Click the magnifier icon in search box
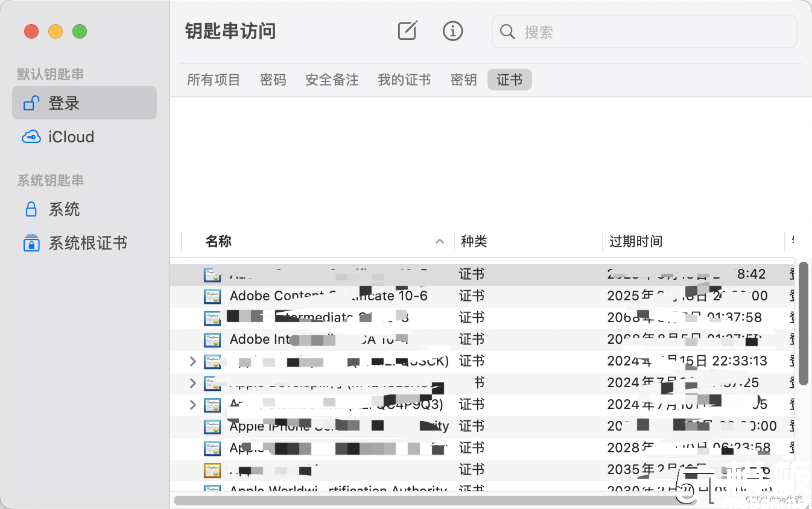The width and height of the screenshot is (812, 509). (x=507, y=32)
